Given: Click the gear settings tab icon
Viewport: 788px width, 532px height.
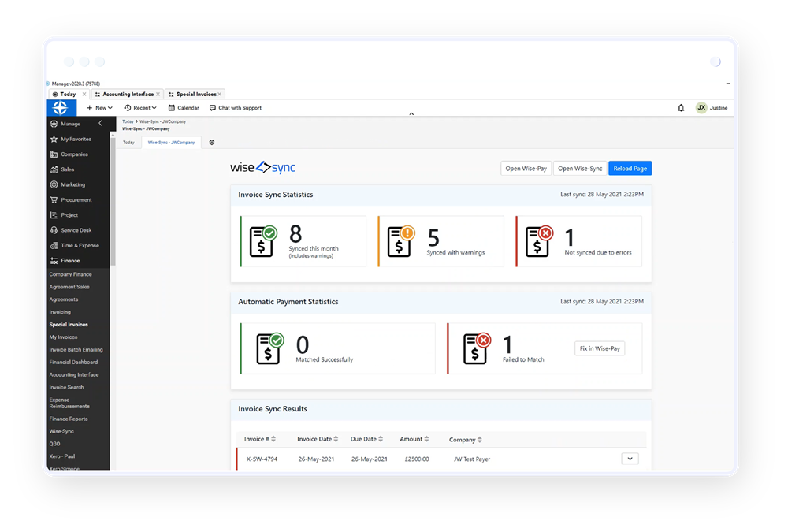Looking at the screenshot, I should tap(211, 143).
